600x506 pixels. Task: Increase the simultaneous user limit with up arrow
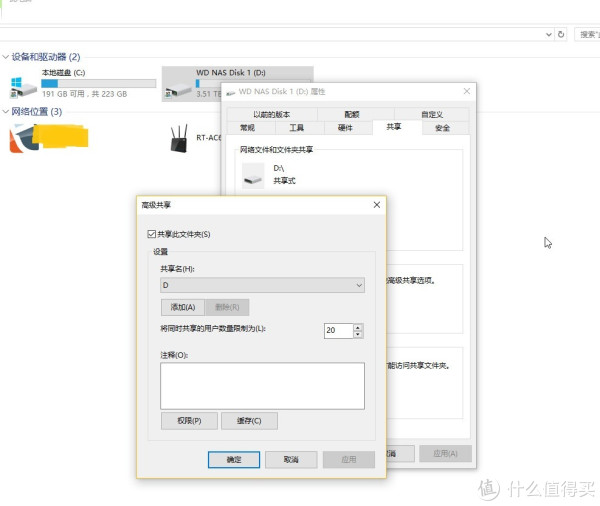(358, 327)
